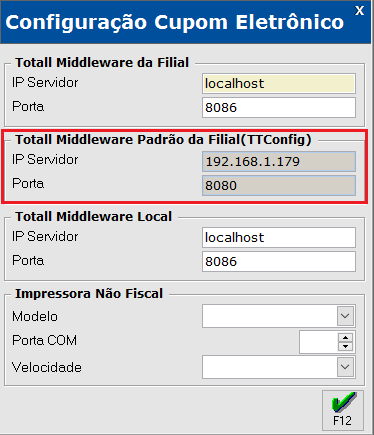
Task: Decrease Porta COM with the down arrow
Action: coord(346,346)
